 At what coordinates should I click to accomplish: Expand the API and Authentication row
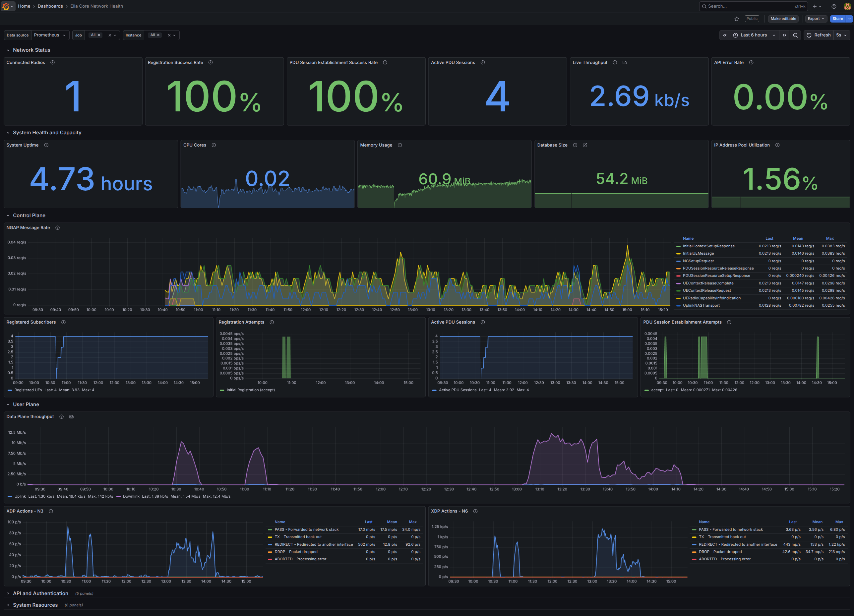[40, 593]
